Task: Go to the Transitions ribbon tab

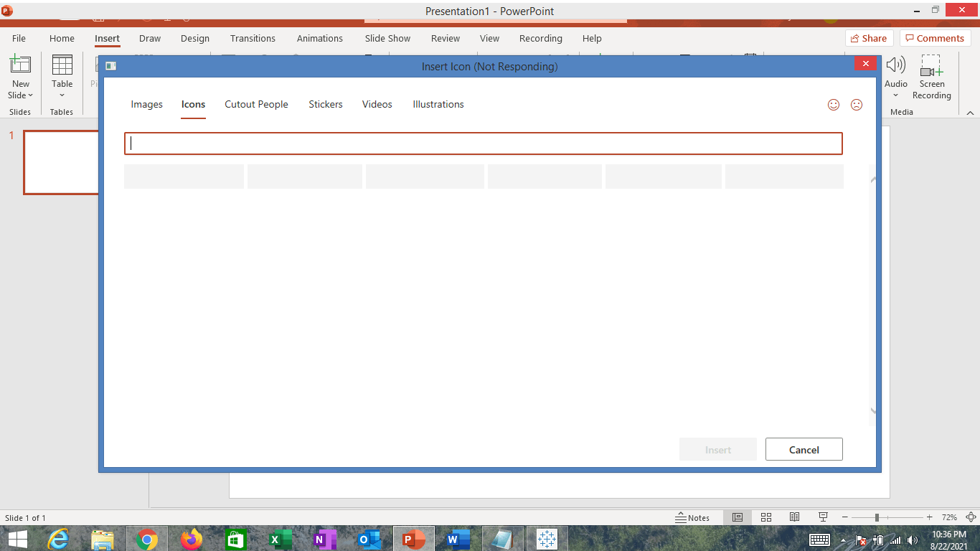Action: (253, 39)
